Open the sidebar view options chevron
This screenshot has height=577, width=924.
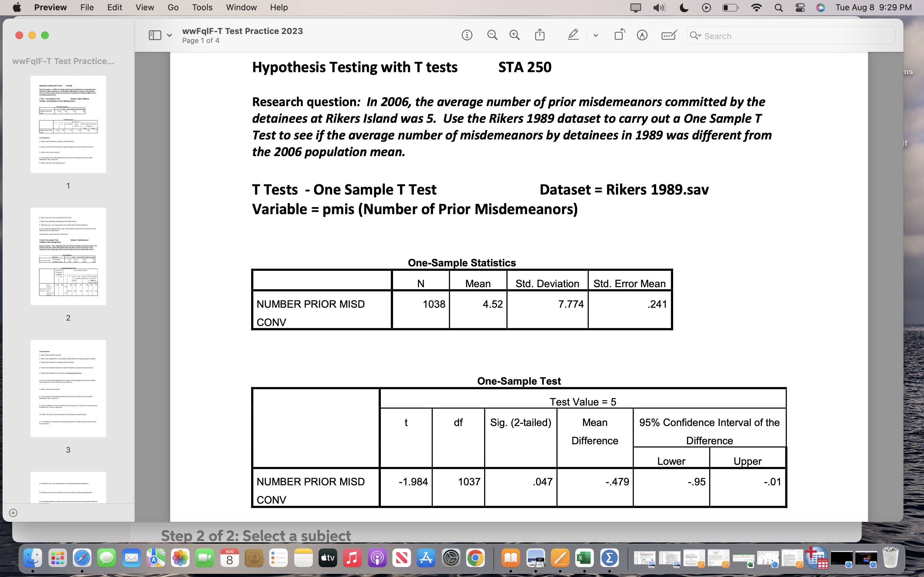pyautogui.click(x=169, y=35)
